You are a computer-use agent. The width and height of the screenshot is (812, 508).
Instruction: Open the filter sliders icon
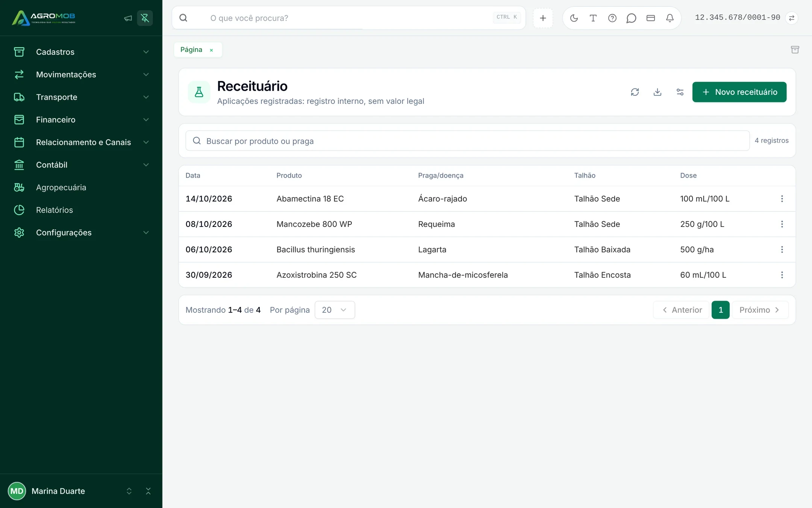click(680, 92)
